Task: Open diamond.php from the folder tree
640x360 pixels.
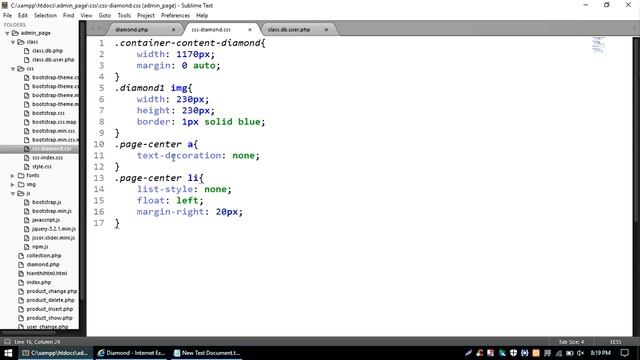Action: point(43,264)
